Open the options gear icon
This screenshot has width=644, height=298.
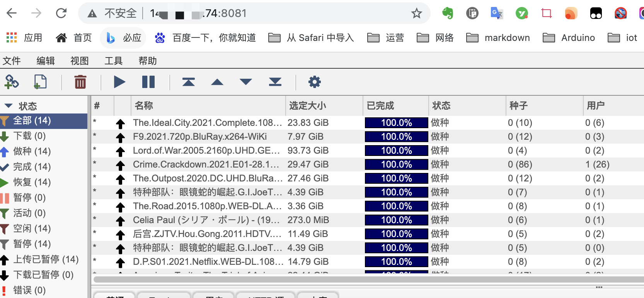[314, 82]
